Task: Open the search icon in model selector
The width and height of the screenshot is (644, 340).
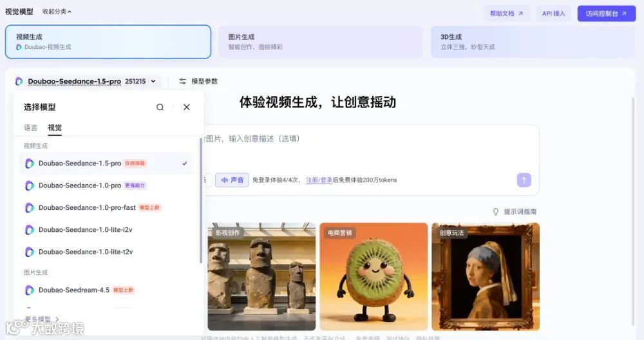Action: pyautogui.click(x=160, y=107)
